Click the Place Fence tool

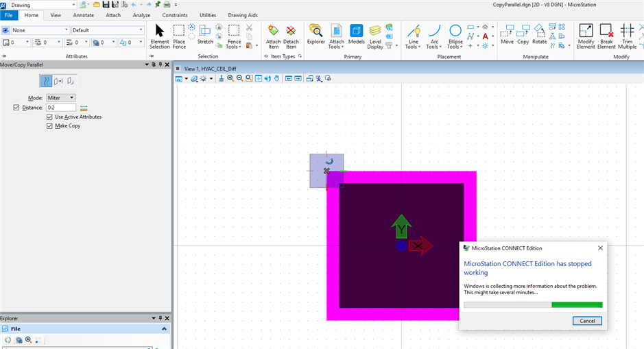point(179,36)
